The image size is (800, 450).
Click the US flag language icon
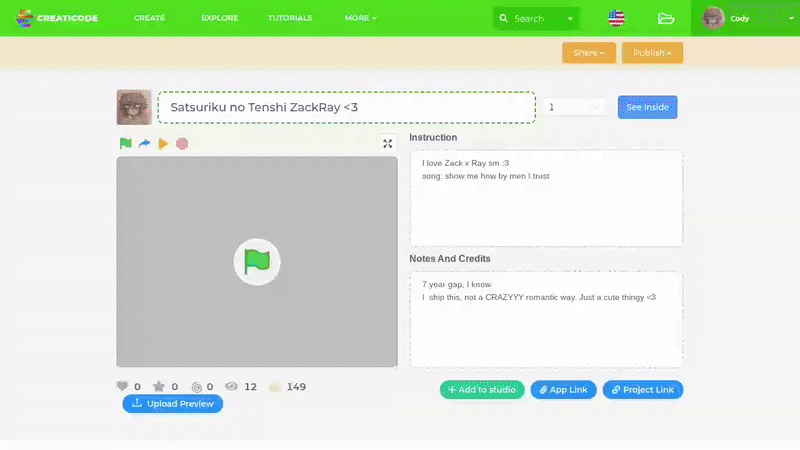616,18
